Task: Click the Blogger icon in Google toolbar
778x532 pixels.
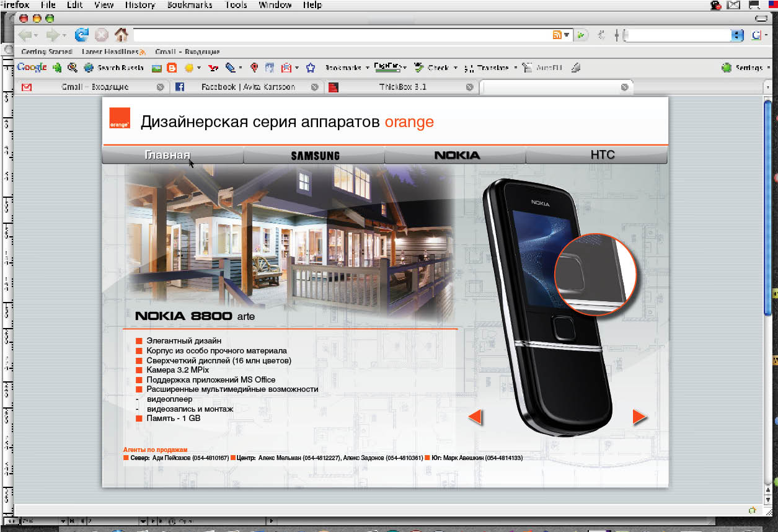Action: click(172, 68)
